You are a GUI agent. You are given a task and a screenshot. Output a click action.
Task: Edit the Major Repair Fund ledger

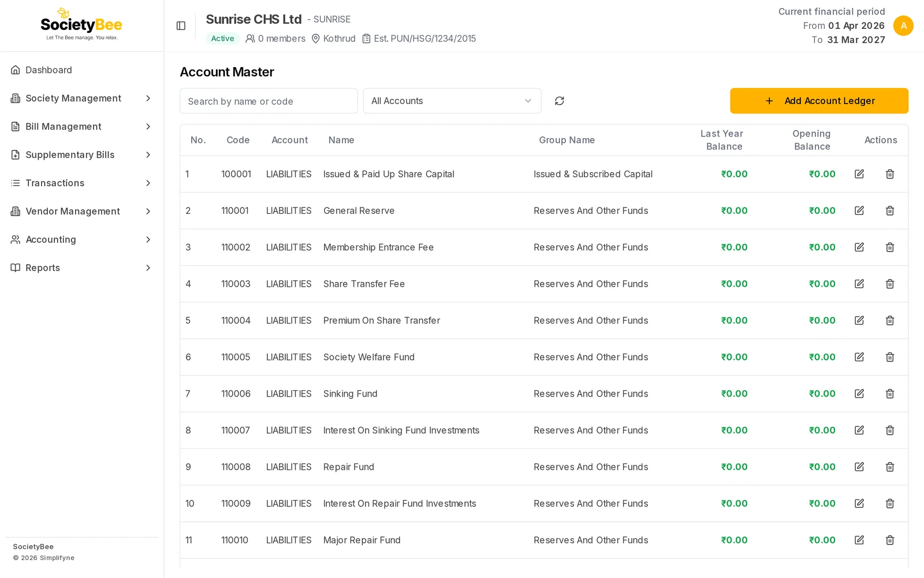point(859,540)
